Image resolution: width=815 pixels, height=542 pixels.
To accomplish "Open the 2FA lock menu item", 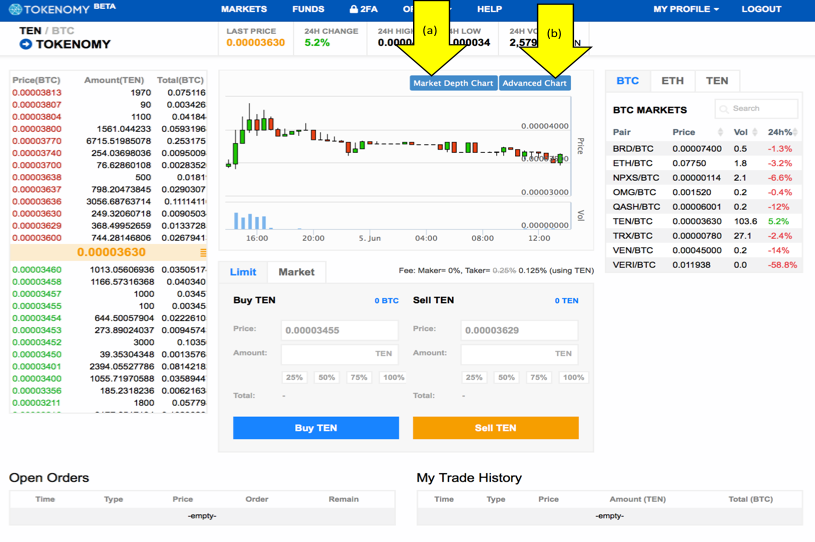I will pos(363,9).
